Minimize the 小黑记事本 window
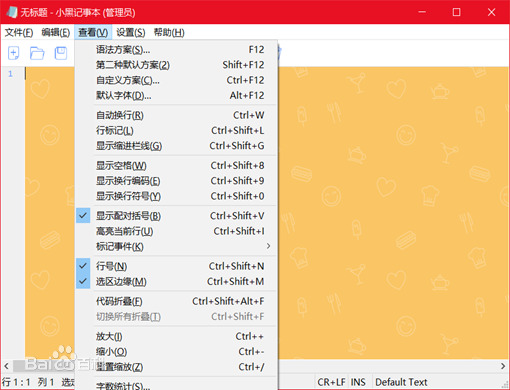This screenshot has width=510, height=390. click(x=422, y=12)
